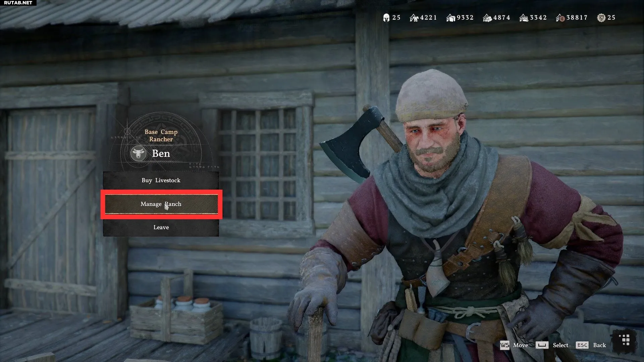Click the rancher name Ben
This screenshot has width=644, height=362.
pos(161,154)
